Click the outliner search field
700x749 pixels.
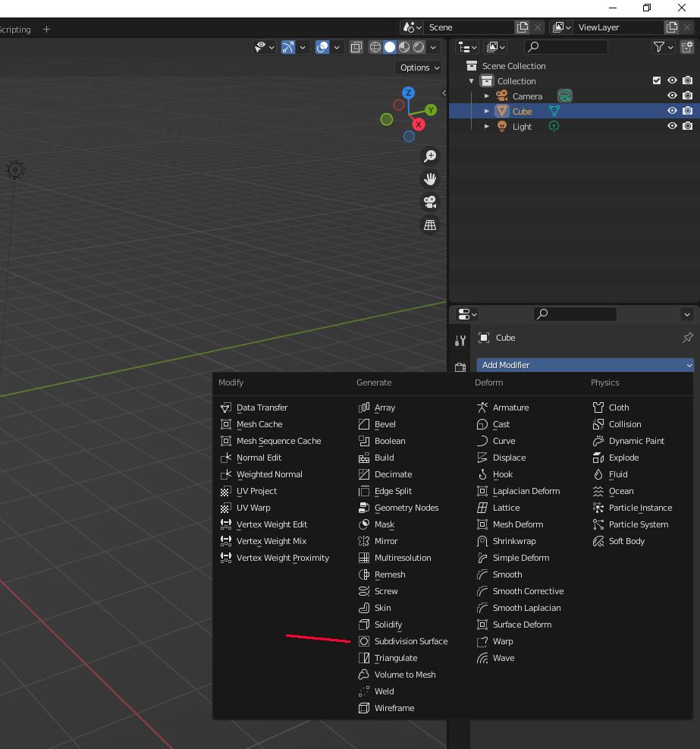pos(567,47)
